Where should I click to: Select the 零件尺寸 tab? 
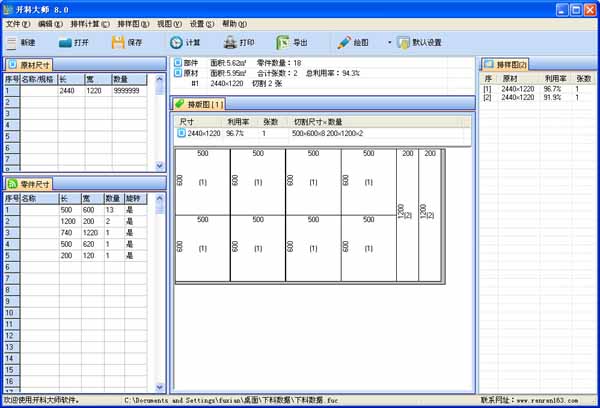click(29, 184)
